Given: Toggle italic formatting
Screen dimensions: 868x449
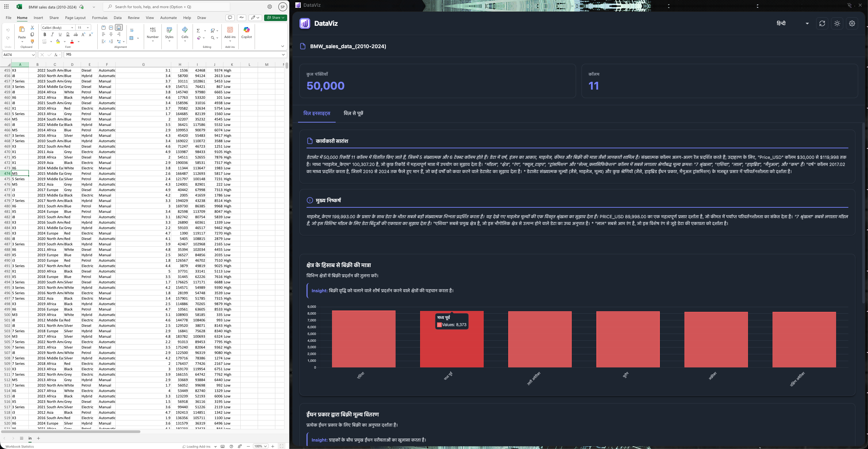Looking at the screenshot, I should pyautogui.click(x=52, y=34).
